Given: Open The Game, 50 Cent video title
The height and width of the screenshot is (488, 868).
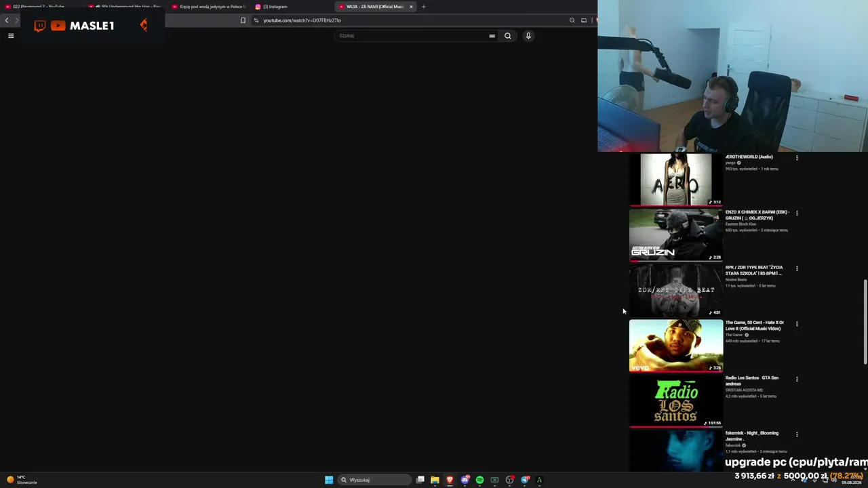Looking at the screenshot, I should pos(755,326).
